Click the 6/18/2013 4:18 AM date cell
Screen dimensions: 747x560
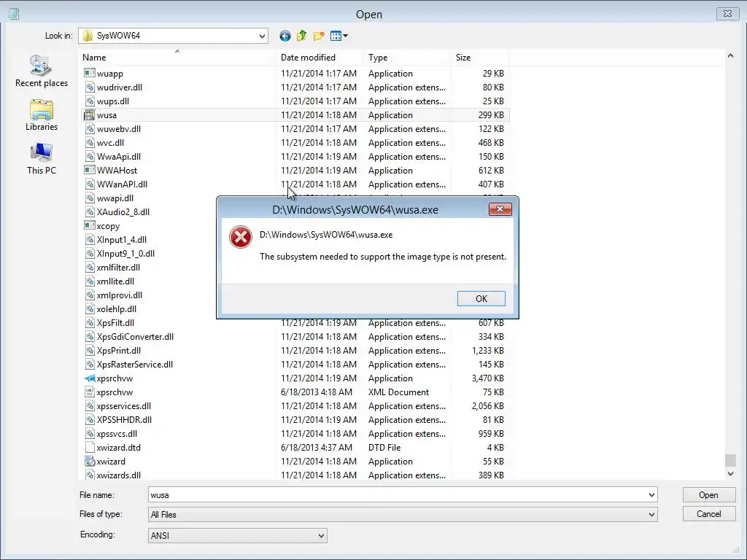coord(317,392)
